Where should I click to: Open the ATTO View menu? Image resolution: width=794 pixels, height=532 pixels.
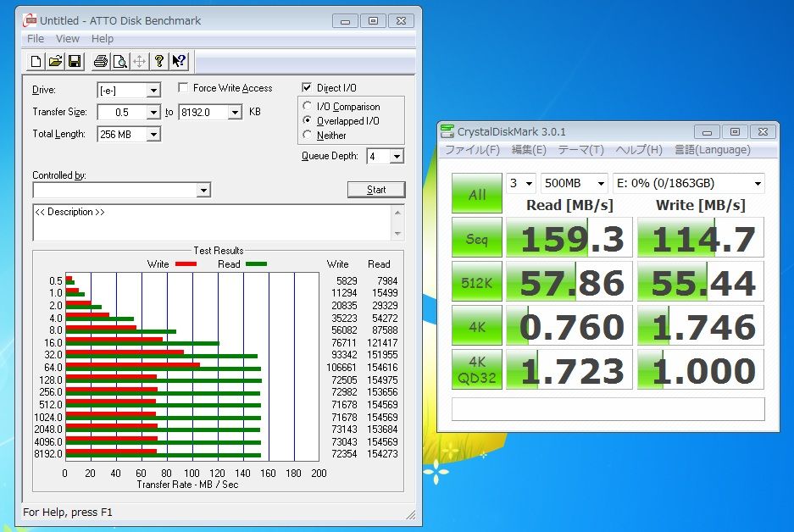[67, 38]
